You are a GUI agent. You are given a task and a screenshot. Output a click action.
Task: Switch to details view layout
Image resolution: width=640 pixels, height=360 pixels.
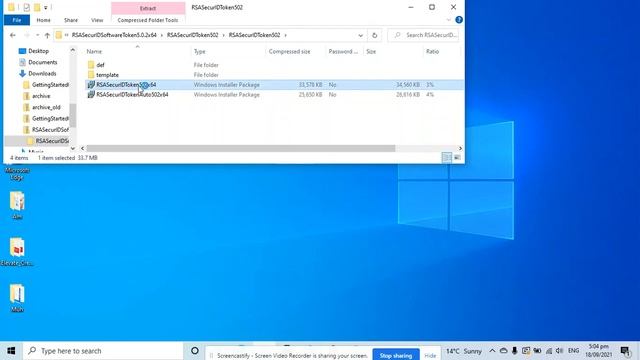tap(447, 158)
